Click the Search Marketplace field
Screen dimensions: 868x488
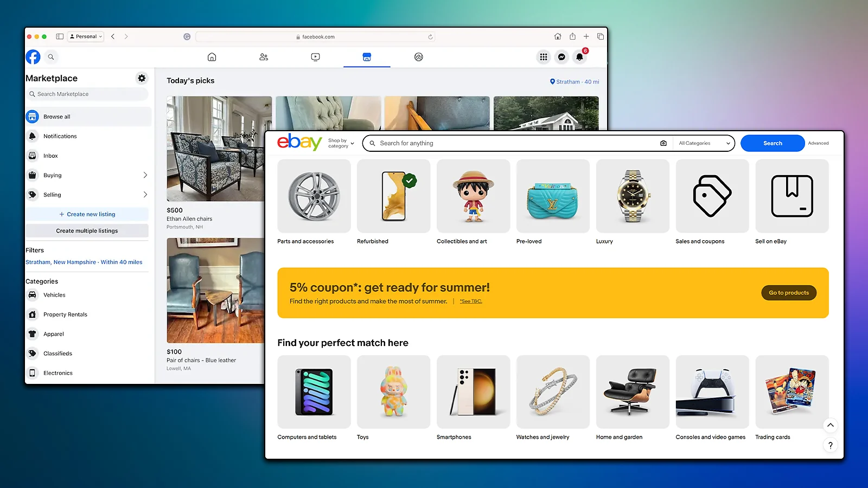point(87,94)
